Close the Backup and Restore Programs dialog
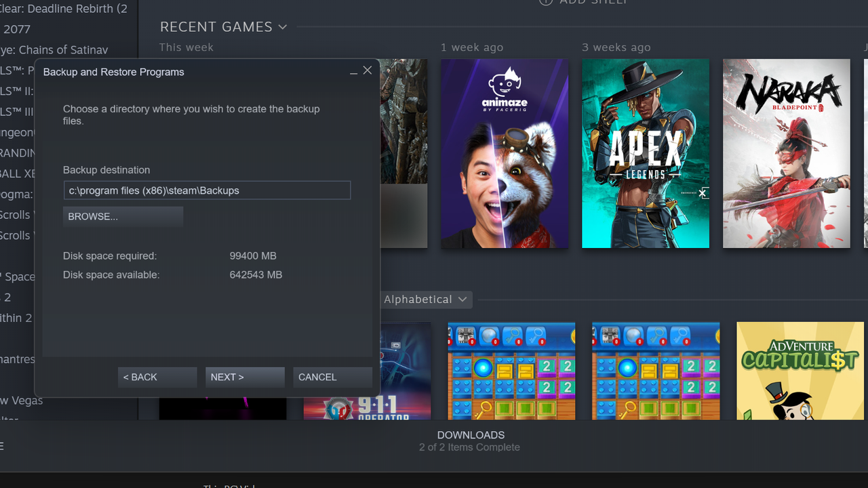This screenshot has height=488, width=868. coord(368,70)
